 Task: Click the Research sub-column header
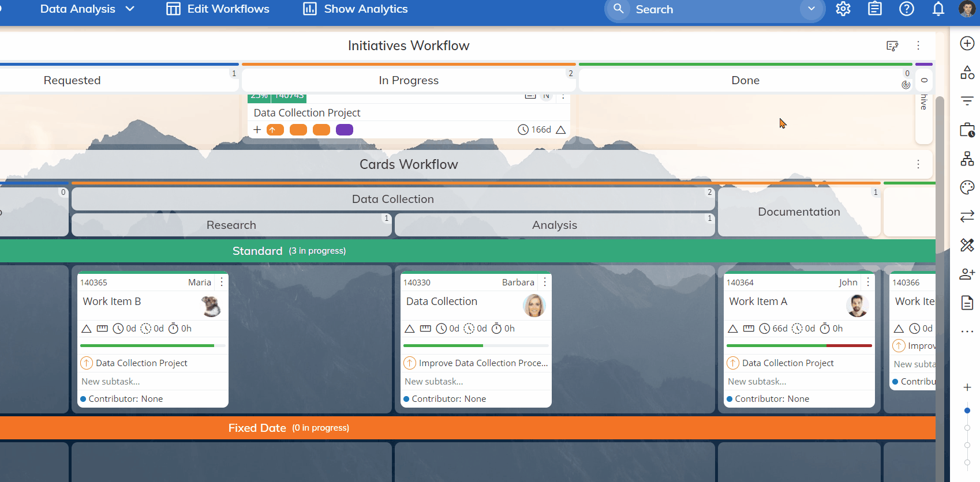tap(231, 225)
